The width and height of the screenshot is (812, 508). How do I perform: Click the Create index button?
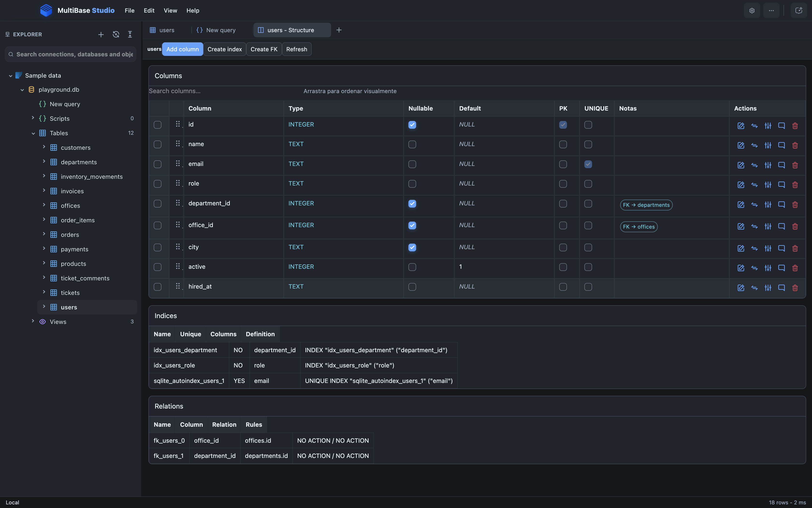(225, 49)
